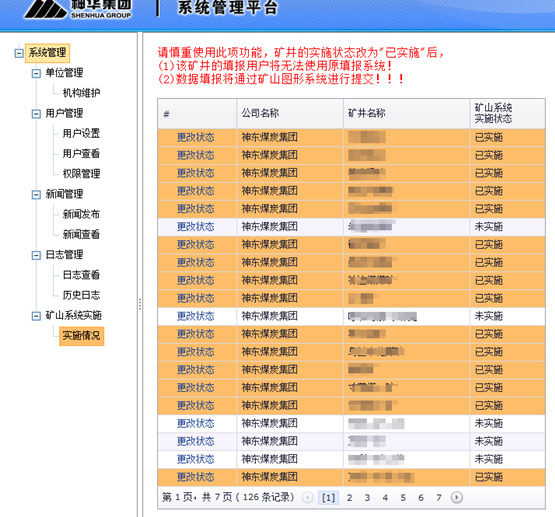Select 实施情况 in the sidebar

[81, 335]
